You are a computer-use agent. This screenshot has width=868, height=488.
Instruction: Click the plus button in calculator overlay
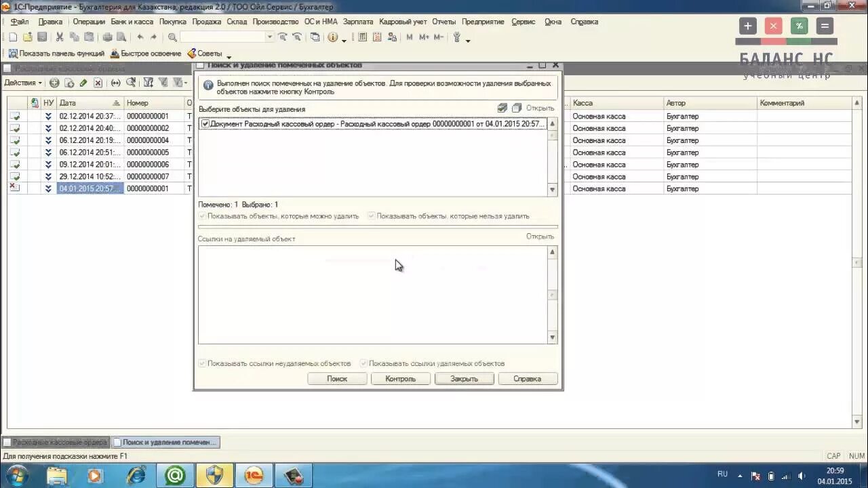coord(747,26)
